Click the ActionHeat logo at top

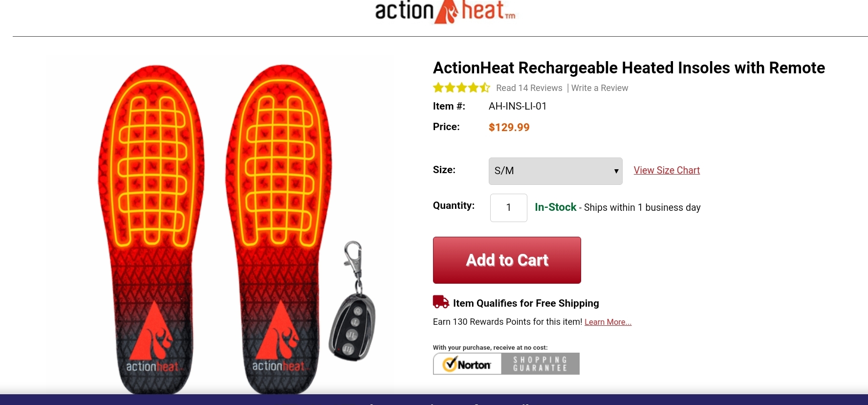point(445,12)
